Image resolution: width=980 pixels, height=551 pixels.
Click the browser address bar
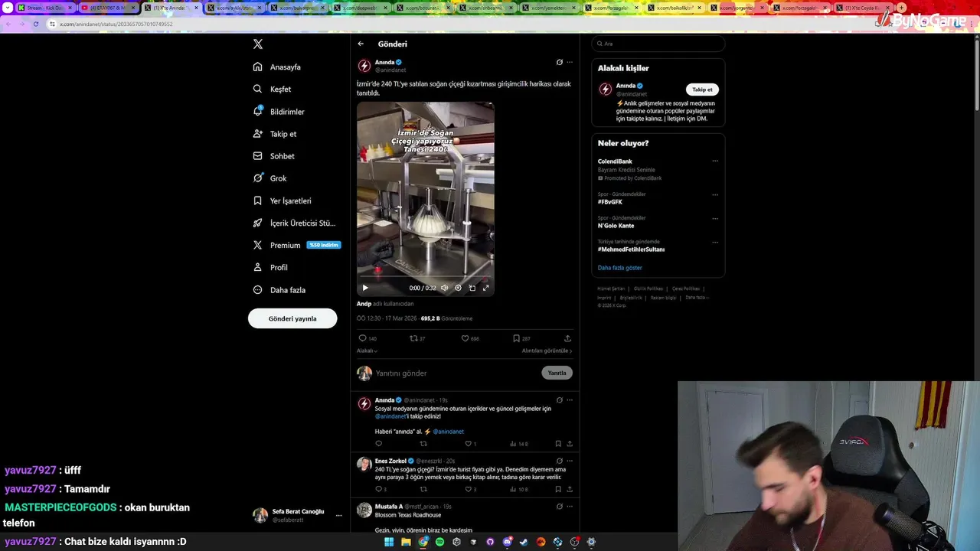pos(459,24)
